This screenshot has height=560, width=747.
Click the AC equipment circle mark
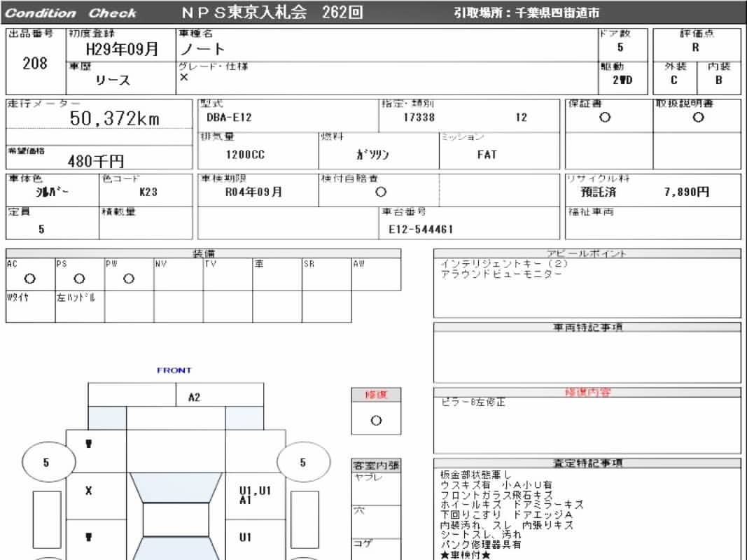tap(30, 279)
